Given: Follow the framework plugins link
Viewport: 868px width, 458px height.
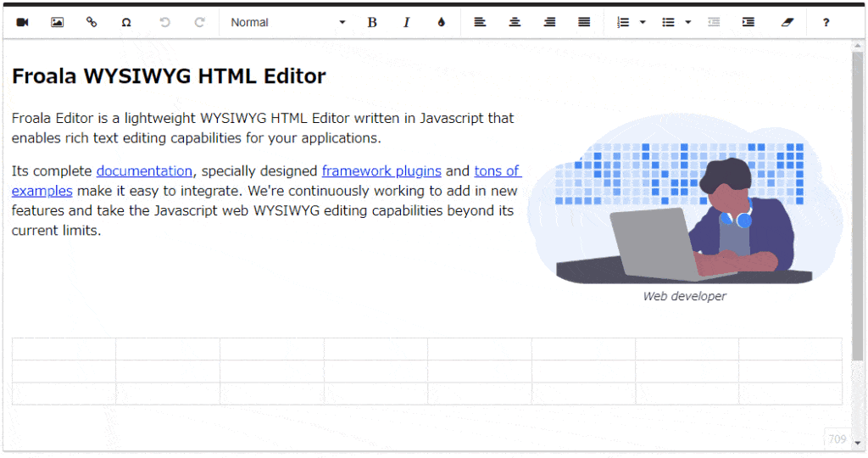Looking at the screenshot, I should pyautogui.click(x=381, y=171).
